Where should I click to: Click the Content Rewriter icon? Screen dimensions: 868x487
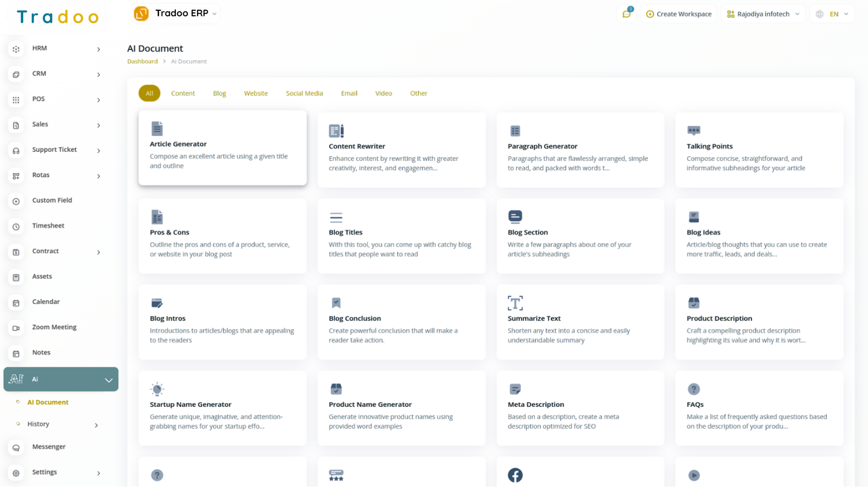coord(336,131)
